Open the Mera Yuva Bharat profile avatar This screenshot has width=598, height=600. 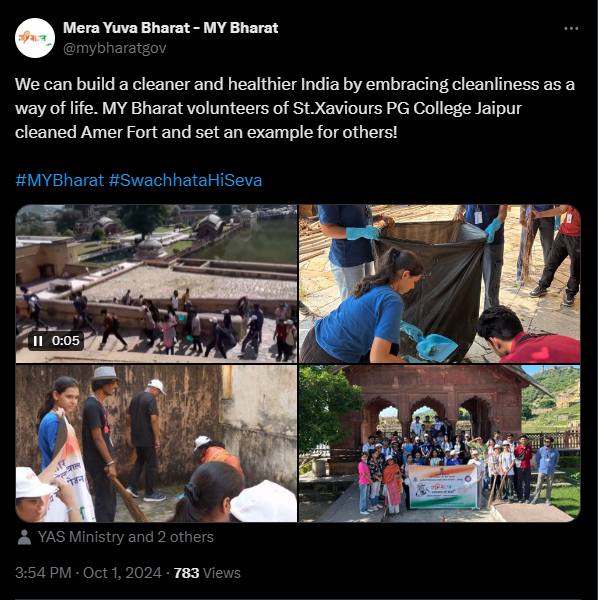click(35, 38)
